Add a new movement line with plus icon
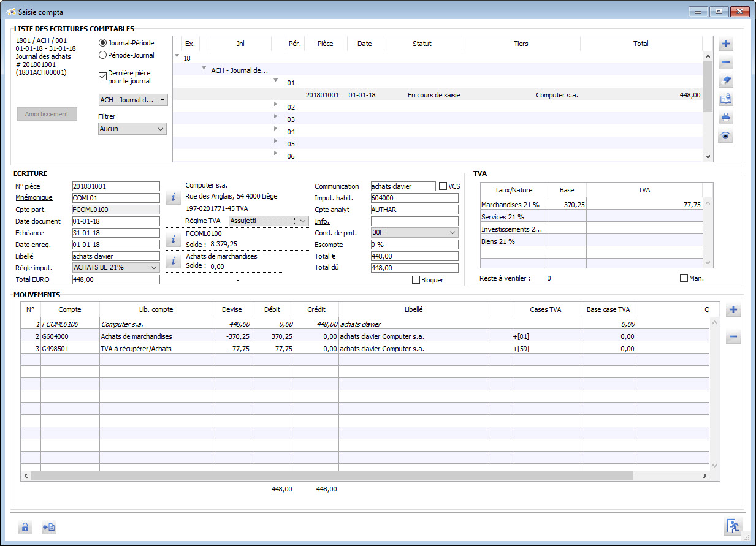The height and width of the screenshot is (546, 756). [x=733, y=310]
